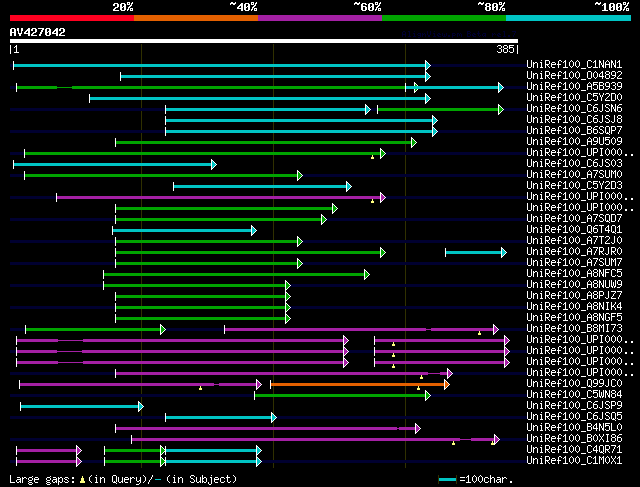Click the cyan ~100% identity legend segment
This screenshot has width=640, height=487.
[x=569, y=18]
